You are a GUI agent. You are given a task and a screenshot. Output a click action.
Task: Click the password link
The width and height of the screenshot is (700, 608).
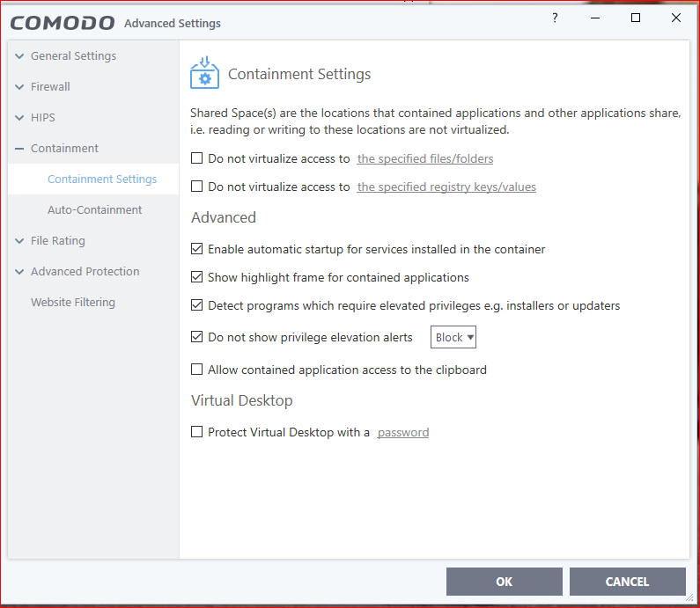tap(402, 433)
